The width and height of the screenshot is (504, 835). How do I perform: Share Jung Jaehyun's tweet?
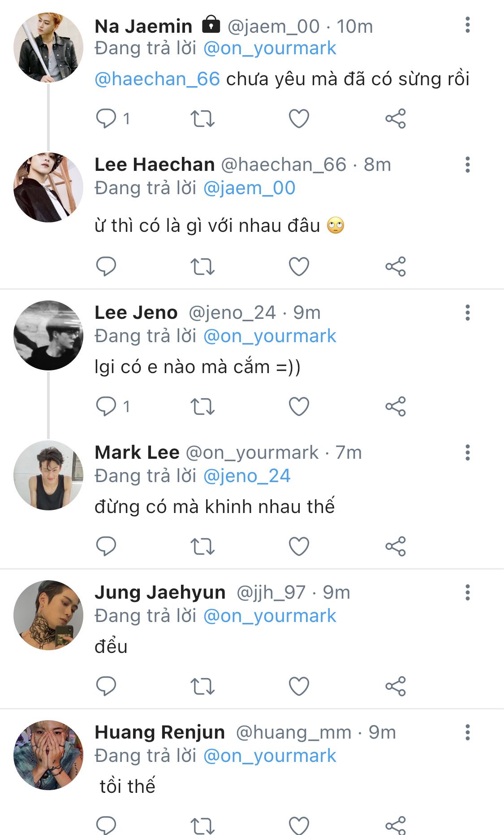coord(395,687)
